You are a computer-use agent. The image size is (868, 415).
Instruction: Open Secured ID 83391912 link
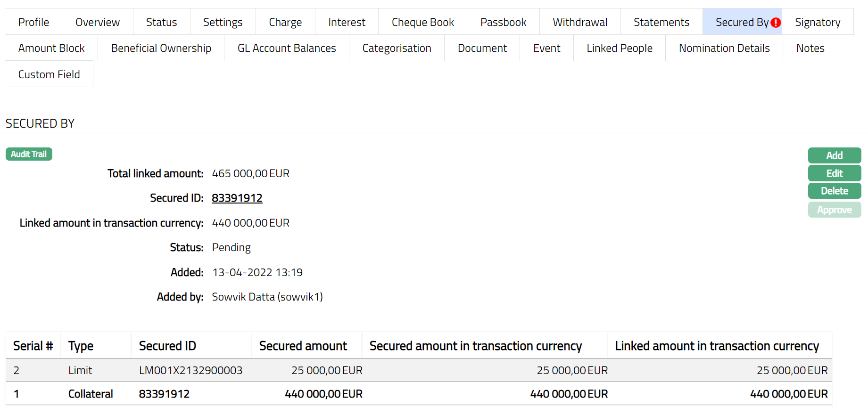coord(237,198)
